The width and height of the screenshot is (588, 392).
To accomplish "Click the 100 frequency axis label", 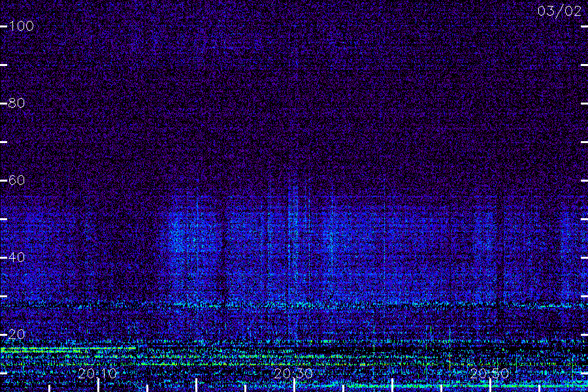I will [x=22, y=26].
